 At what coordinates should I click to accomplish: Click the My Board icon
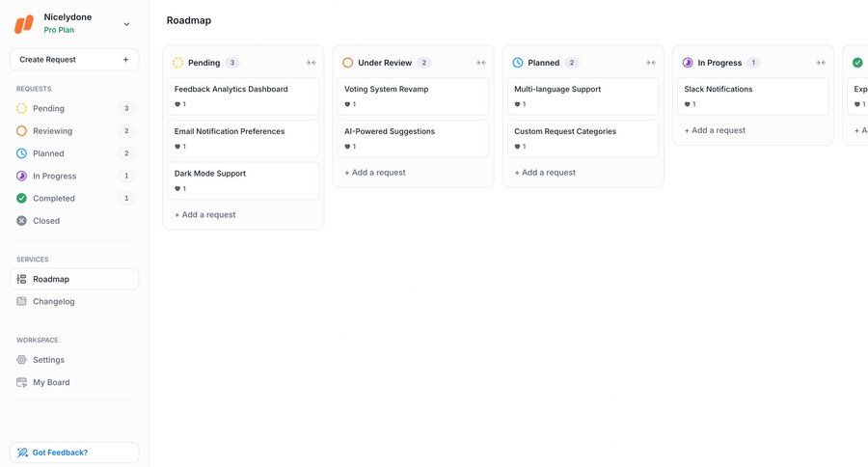coord(22,382)
